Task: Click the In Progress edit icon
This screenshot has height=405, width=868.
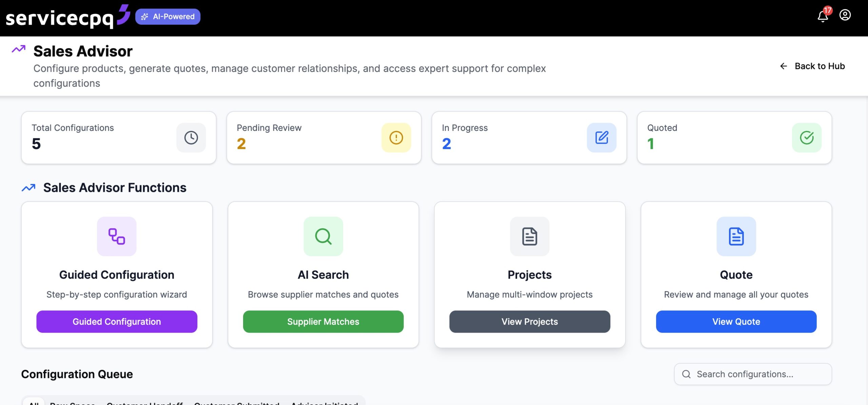Action: (601, 138)
